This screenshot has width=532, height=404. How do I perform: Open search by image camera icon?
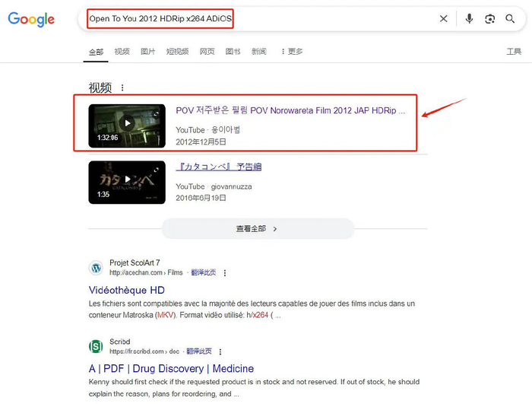pos(489,19)
